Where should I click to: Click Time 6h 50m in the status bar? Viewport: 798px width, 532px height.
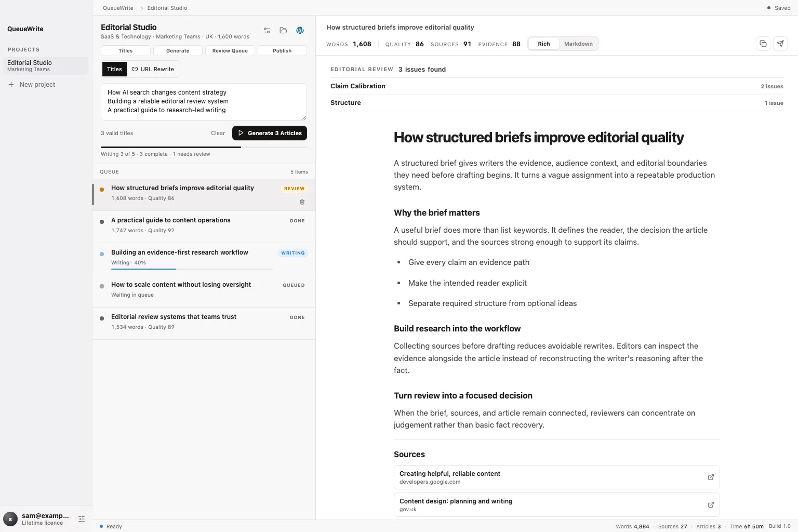[747, 526]
